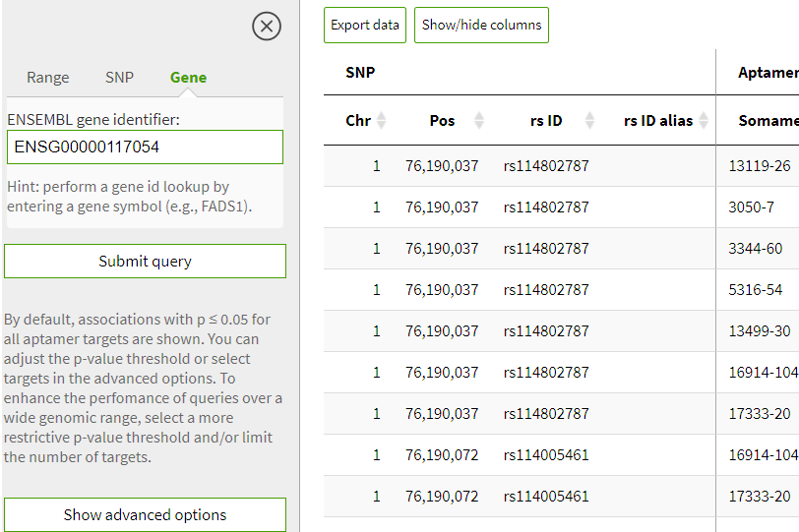Image resolution: width=799 pixels, height=532 pixels.
Task: Open Show/hide columns menu
Action: coord(481,26)
